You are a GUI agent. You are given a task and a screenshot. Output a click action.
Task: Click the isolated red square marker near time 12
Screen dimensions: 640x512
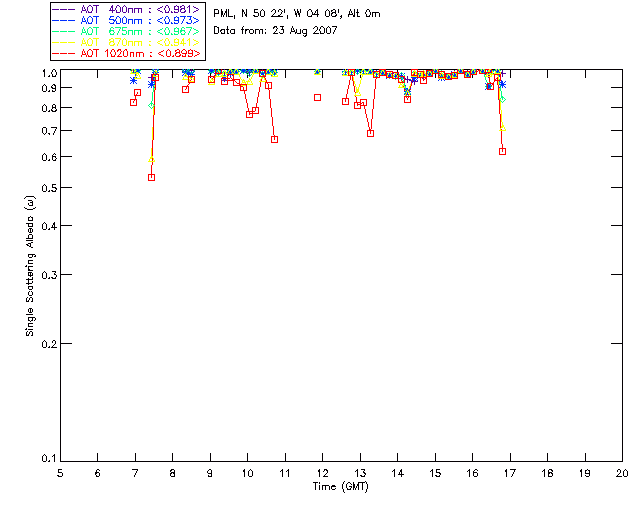click(318, 98)
